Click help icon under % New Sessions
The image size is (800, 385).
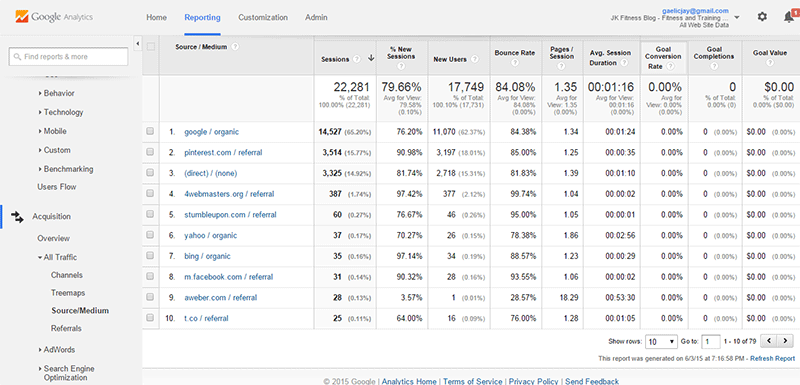click(x=401, y=66)
